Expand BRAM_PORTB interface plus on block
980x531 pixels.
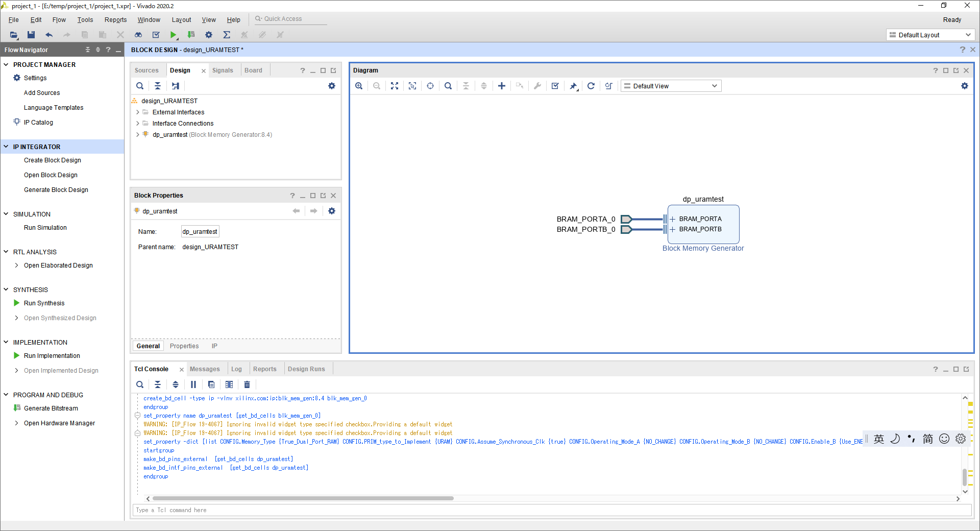tap(673, 229)
